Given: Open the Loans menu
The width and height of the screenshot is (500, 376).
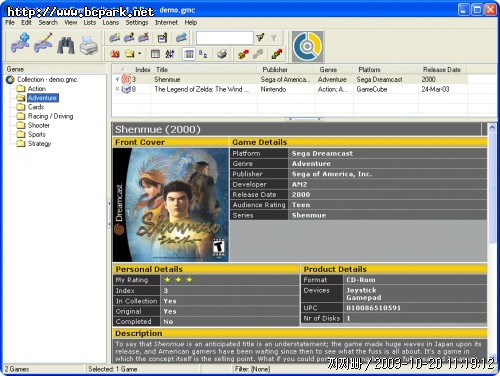Looking at the screenshot, I should pos(111,22).
